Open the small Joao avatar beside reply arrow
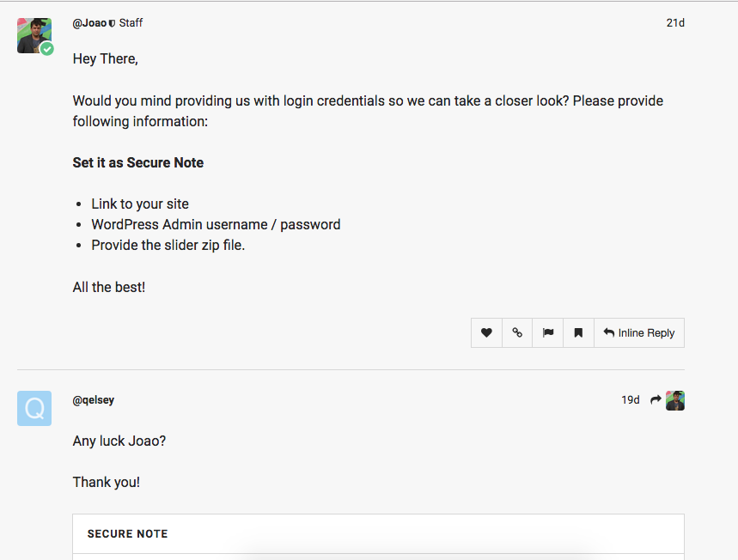This screenshot has width=738, height=560. 675,400
